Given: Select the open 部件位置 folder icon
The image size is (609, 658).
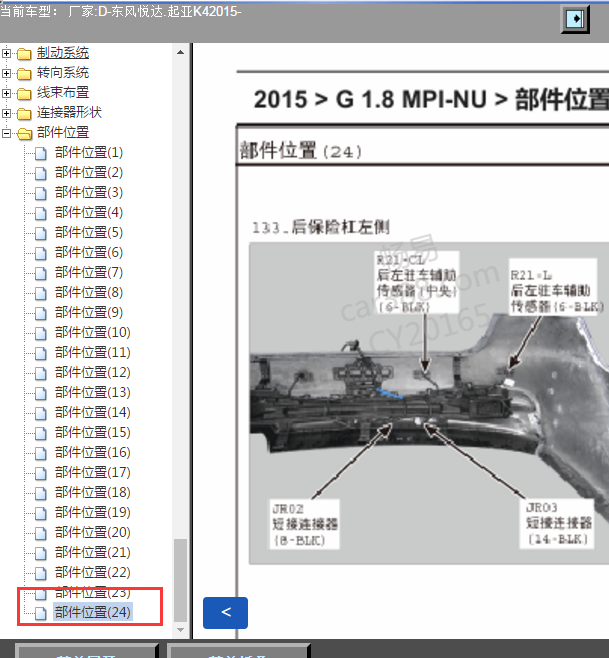Looking at the screenshot, I should click(24, 133).
